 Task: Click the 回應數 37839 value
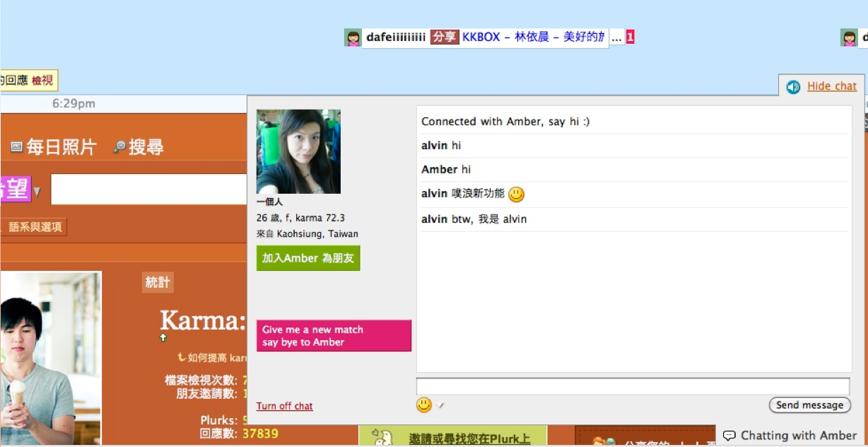pyautogui.click(x=260, y=433)
